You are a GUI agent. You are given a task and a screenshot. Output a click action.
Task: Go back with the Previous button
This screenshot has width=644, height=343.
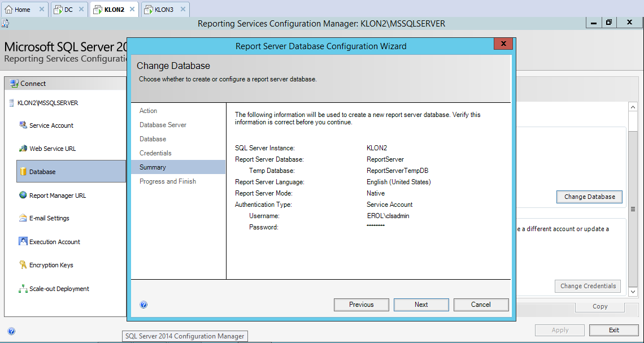362,305
